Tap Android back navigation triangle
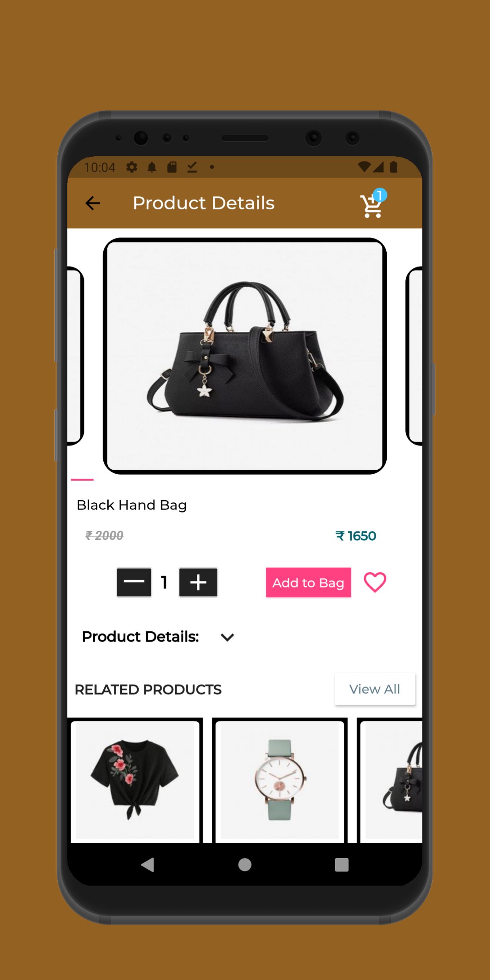 point(147,864)
